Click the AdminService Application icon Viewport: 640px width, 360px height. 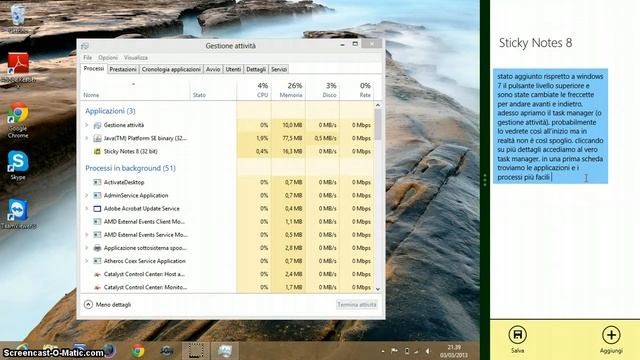pos(97,196)
